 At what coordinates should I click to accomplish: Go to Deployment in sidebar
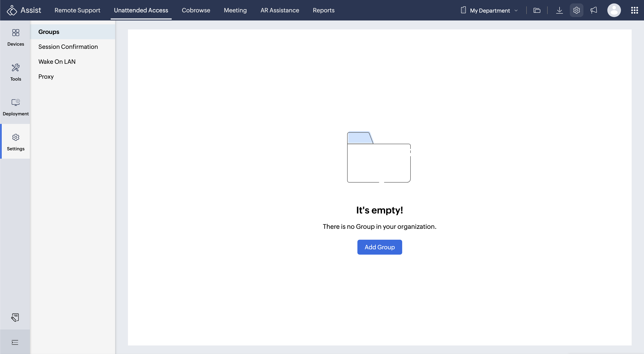(16, 107)
